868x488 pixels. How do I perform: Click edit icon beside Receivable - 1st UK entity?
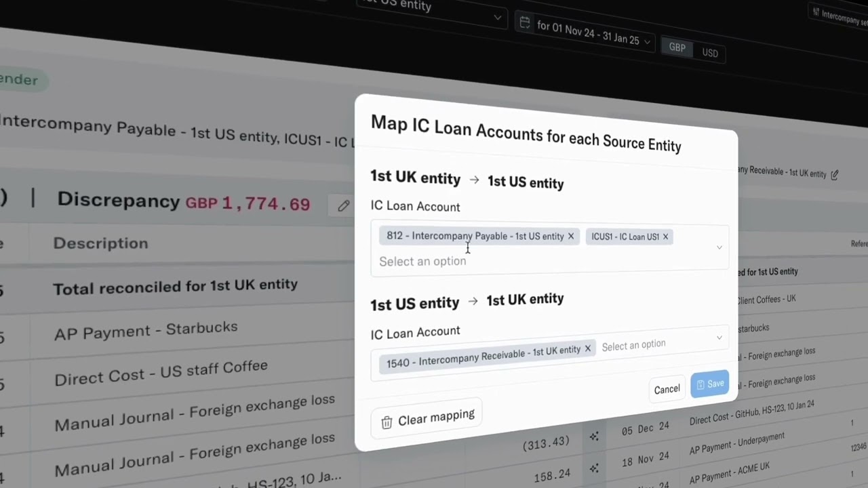click(835, 174)
